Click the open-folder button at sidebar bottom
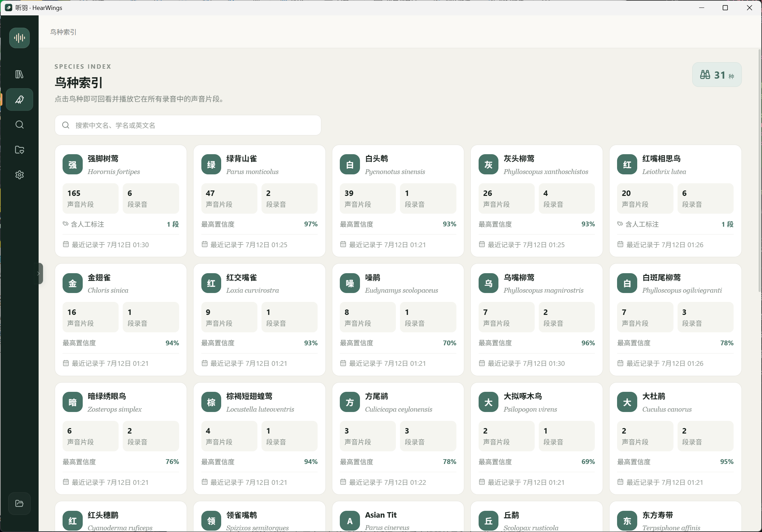Screen dimensions: 762x532 [19, 503]
